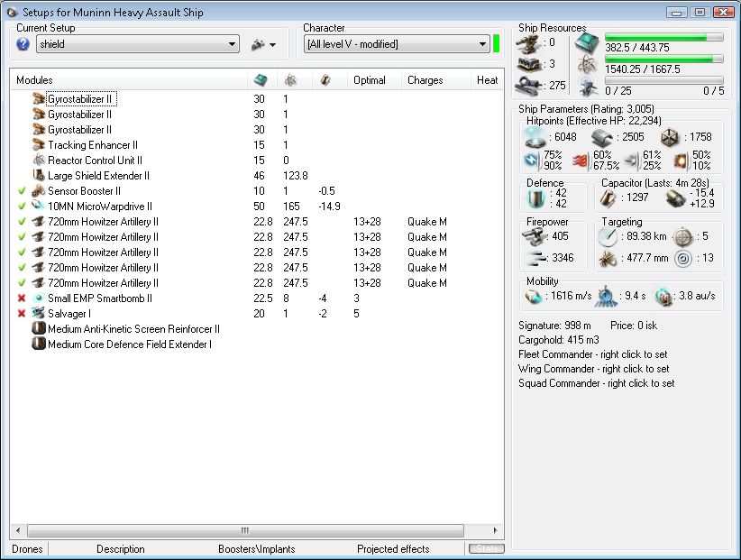Click the Firepower DPS turret icon
Image resolution: width=741 pixels, height=560 pixels.
coord(533,236)
